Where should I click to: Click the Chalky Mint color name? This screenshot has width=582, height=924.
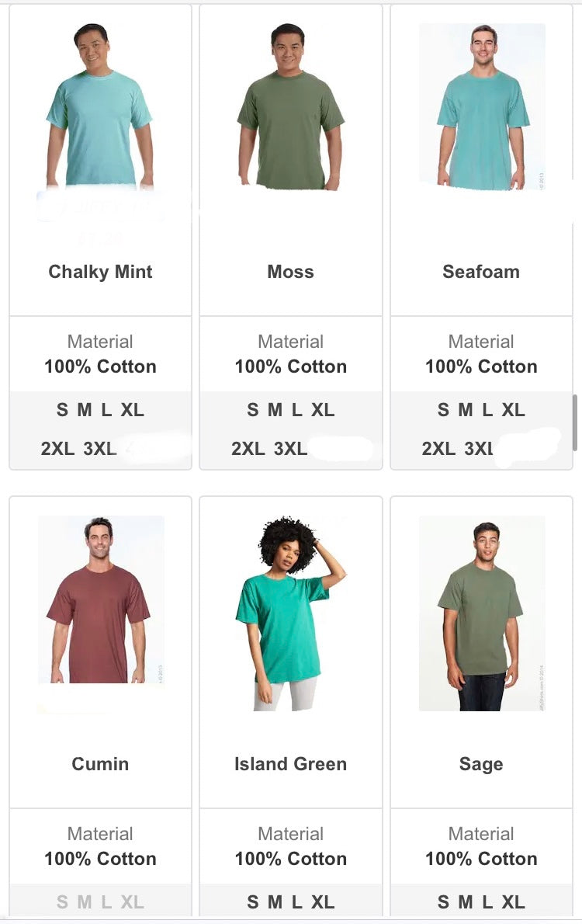pos(100,272)
